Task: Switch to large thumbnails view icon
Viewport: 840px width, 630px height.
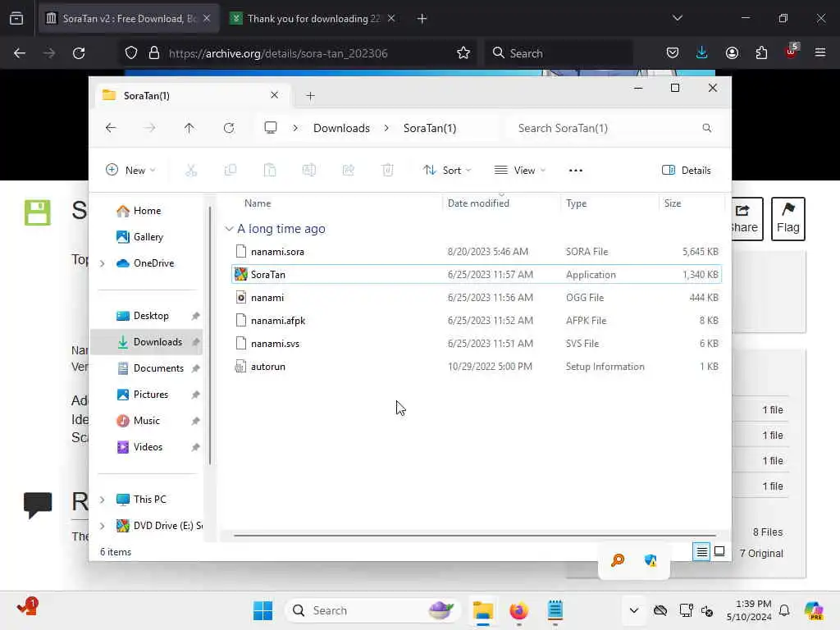Action: point(719,551)
